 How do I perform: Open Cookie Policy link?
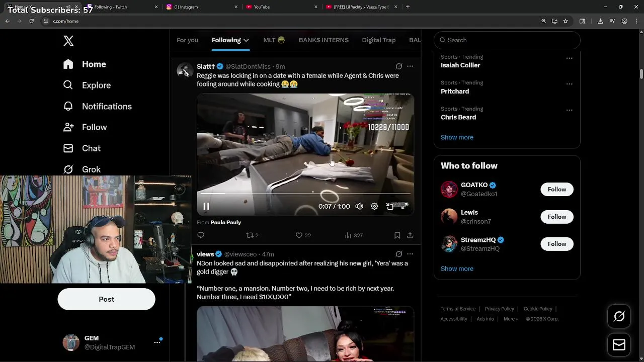(538, 309)
